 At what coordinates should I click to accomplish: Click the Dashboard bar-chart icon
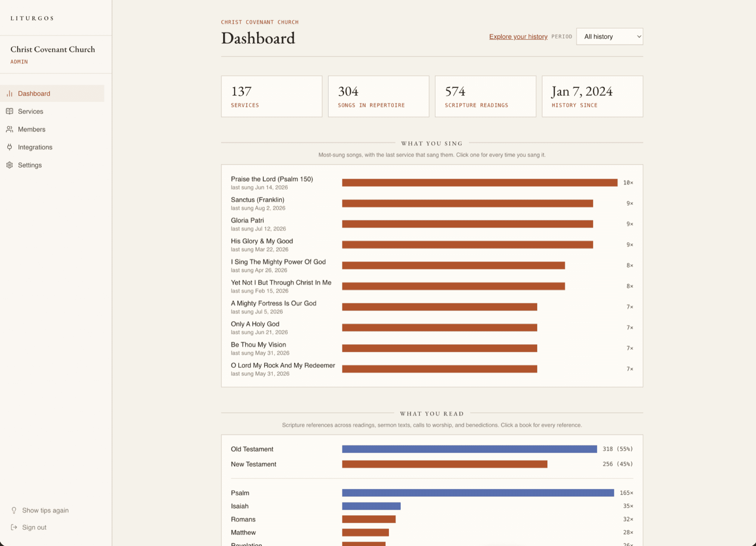(x=10, y=93)
